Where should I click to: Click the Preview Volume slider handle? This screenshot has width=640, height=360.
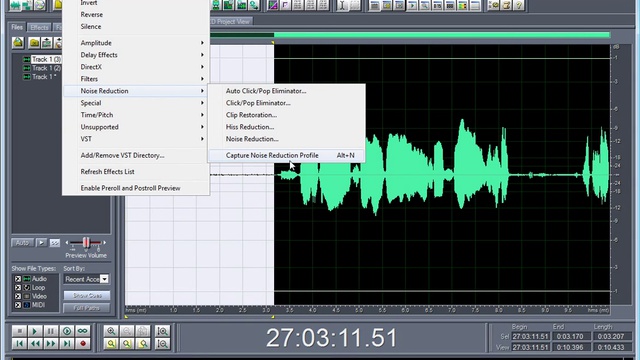pos(86,243)
